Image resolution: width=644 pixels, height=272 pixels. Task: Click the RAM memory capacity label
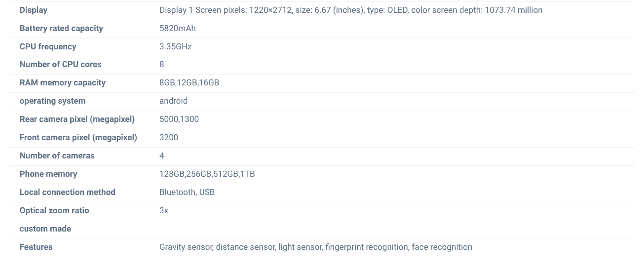63,82
